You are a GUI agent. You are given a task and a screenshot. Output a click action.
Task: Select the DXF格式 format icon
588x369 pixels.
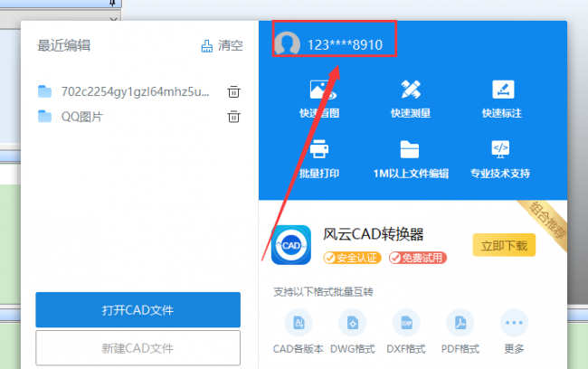click(x=406, y=323)
